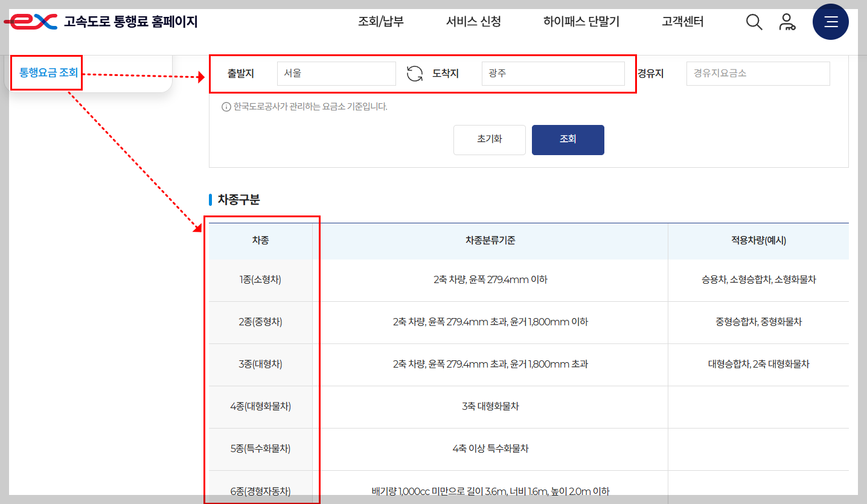Image resolution: width=867 pixels, height=504 pixels.
Task: Select the 4종(대형화물차) row cell
Action: tap(261, 407)
